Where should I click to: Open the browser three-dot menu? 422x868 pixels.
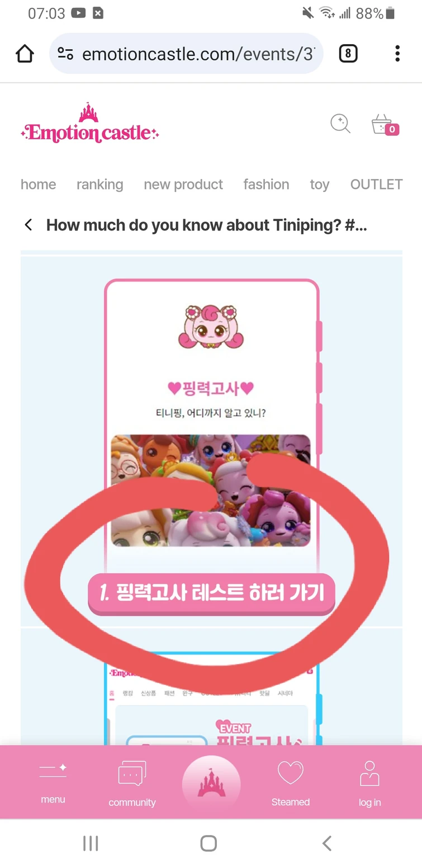coord(397,54)
